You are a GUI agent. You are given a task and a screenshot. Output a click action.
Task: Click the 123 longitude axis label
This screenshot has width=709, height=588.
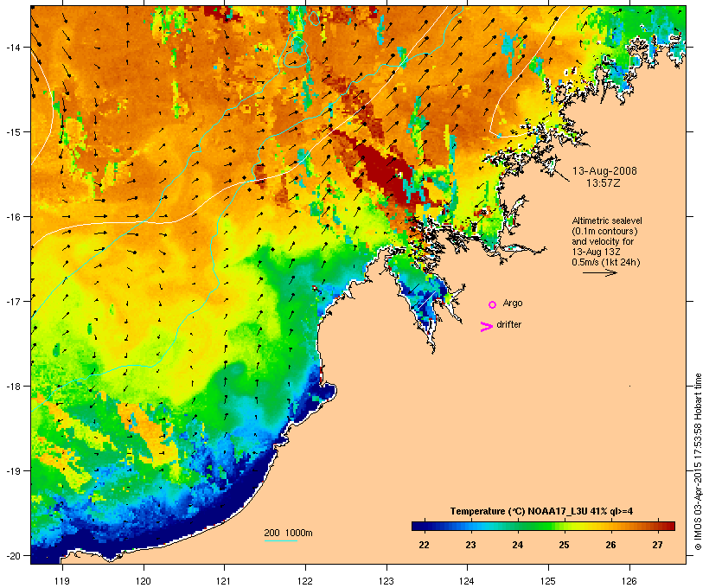click(x=386, y=581)
